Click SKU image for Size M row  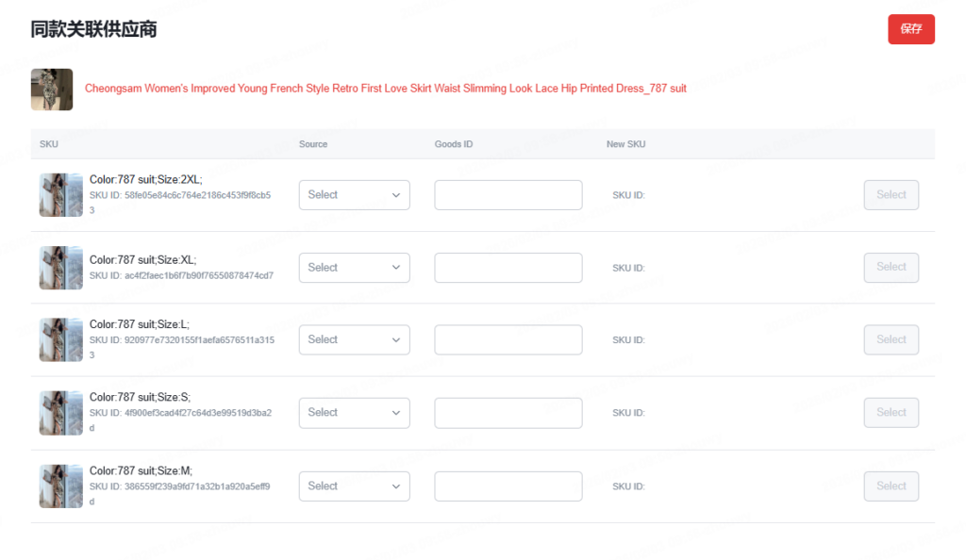coord(61,486)
